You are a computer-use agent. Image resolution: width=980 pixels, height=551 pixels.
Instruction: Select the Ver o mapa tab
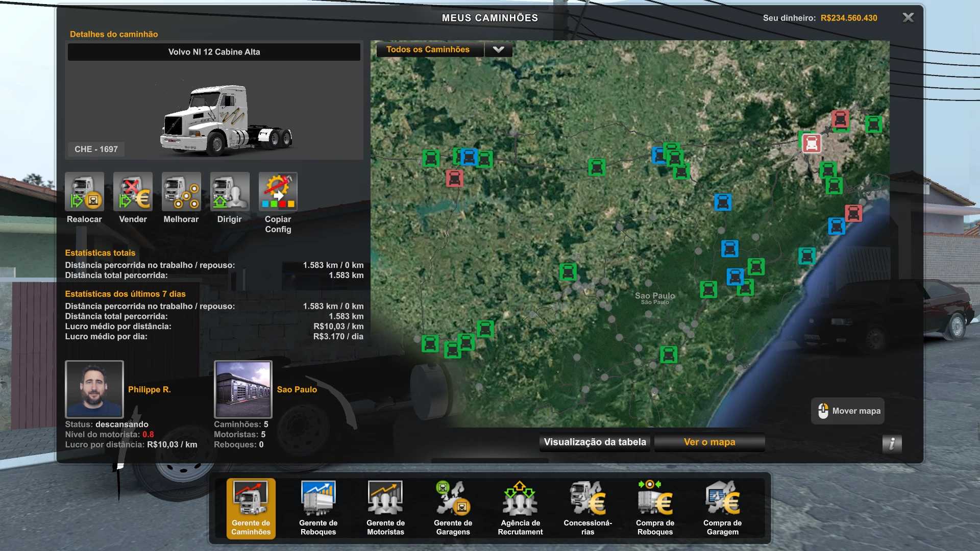pyautogui.click(x=709, y=442)
